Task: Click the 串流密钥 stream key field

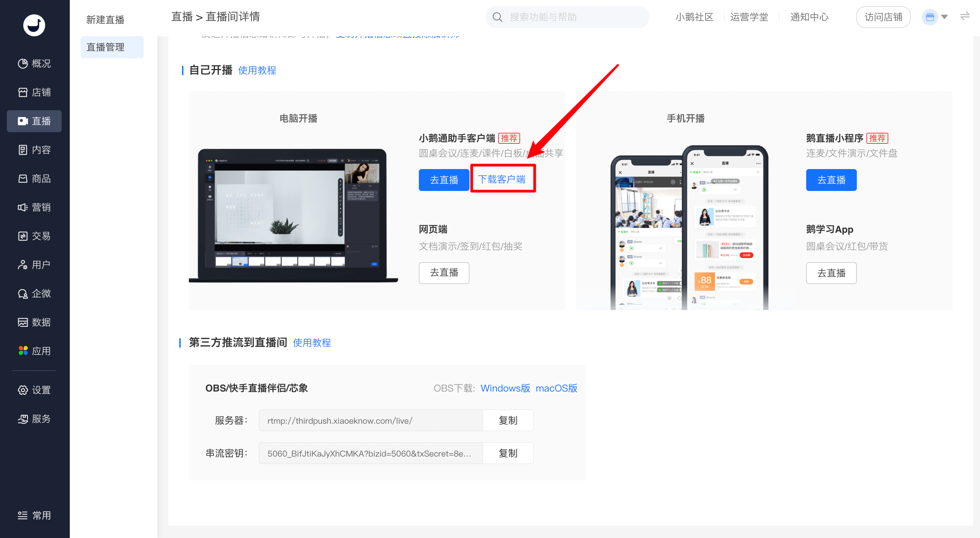Action: tap(371, 453)
